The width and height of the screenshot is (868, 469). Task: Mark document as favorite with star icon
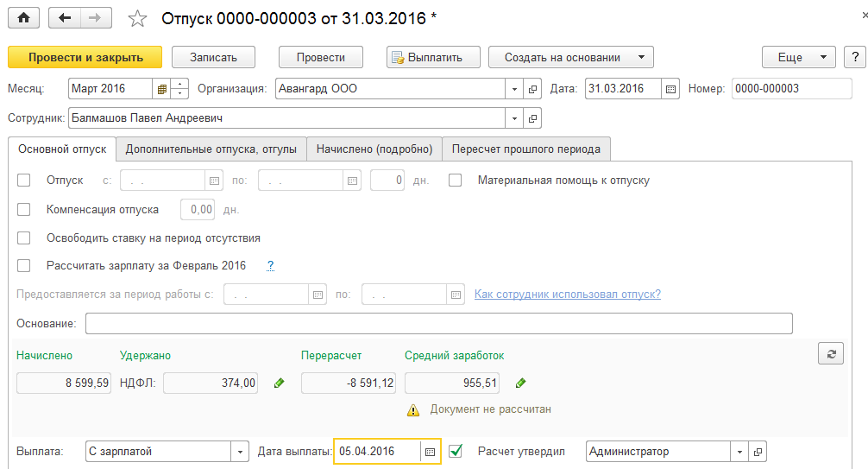[137, 18]
